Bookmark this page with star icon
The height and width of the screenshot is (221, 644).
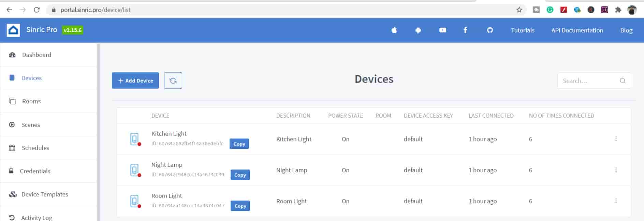pos(519,10)
